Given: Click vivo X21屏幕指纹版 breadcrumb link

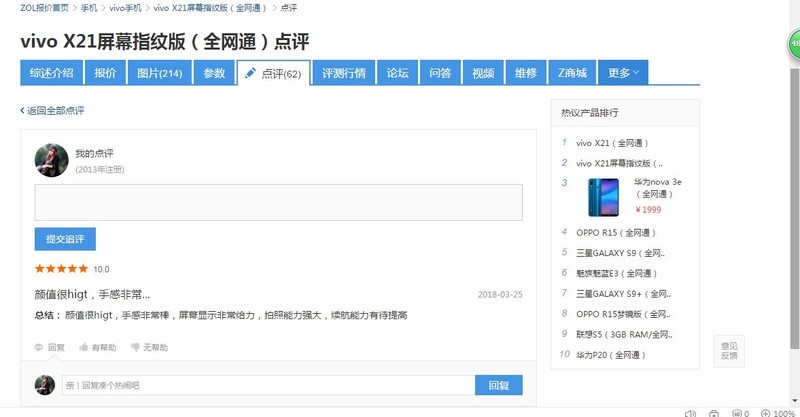Looking at the screenshot, I should tap(210, 8).
